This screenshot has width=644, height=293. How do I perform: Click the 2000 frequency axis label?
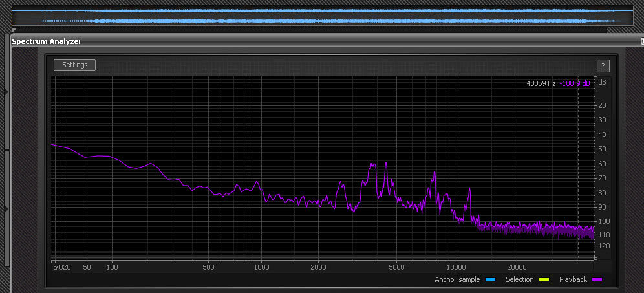tap(318, 267)
